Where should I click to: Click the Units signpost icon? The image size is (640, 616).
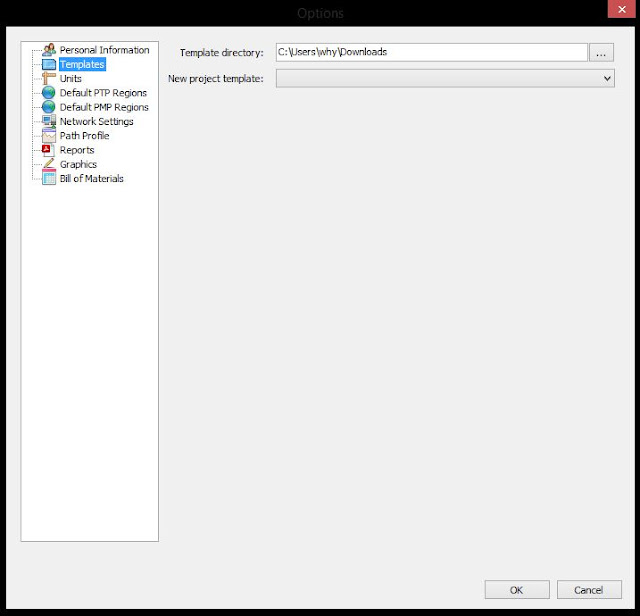coord(49,78)
